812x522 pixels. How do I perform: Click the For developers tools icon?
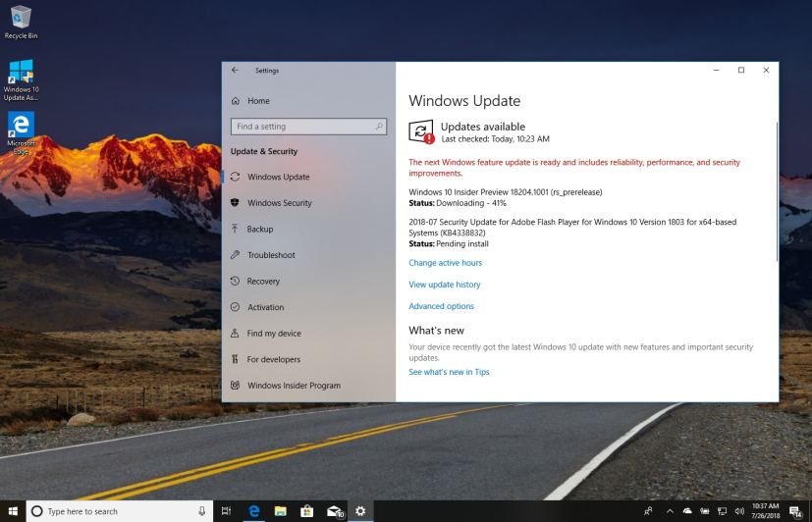coord(235,359)
